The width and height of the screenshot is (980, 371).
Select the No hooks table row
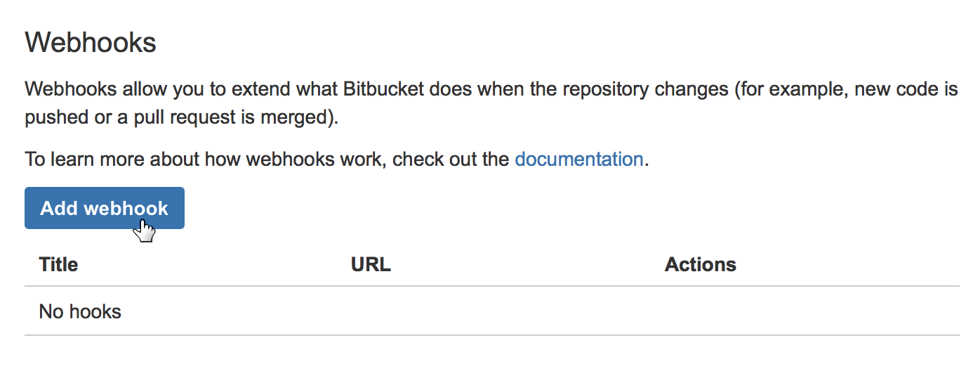[491, 311]
